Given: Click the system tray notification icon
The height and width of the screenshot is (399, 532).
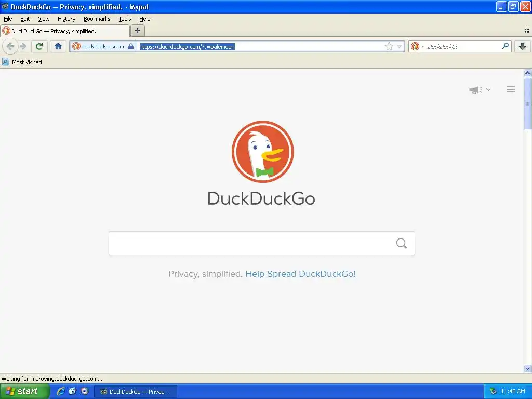Looking at the screenshot, I should (493, 392).
